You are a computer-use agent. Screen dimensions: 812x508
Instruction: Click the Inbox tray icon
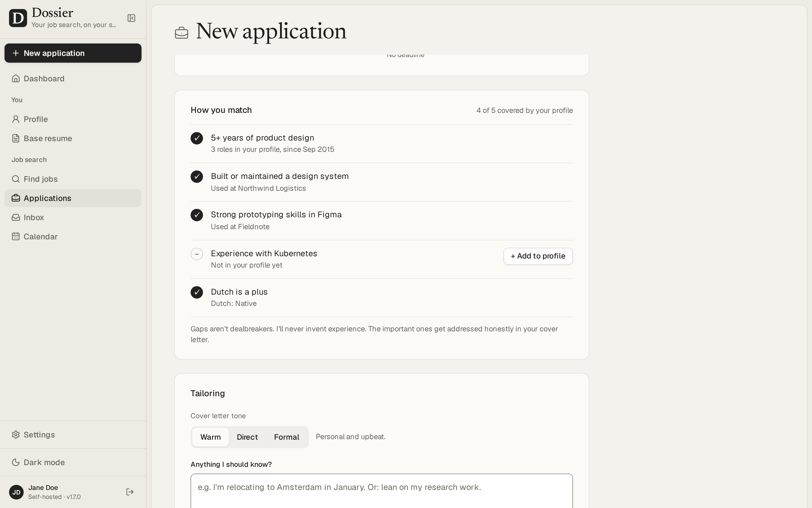16,217
